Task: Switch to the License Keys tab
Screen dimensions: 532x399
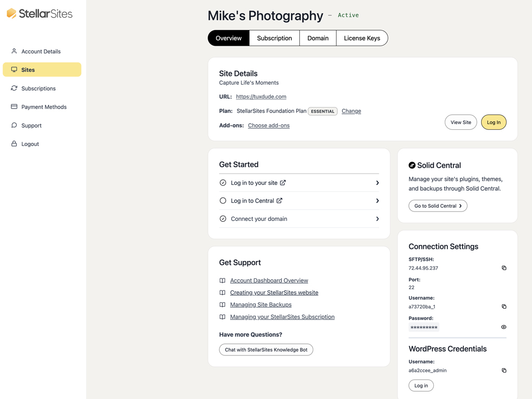Action: 362,38
